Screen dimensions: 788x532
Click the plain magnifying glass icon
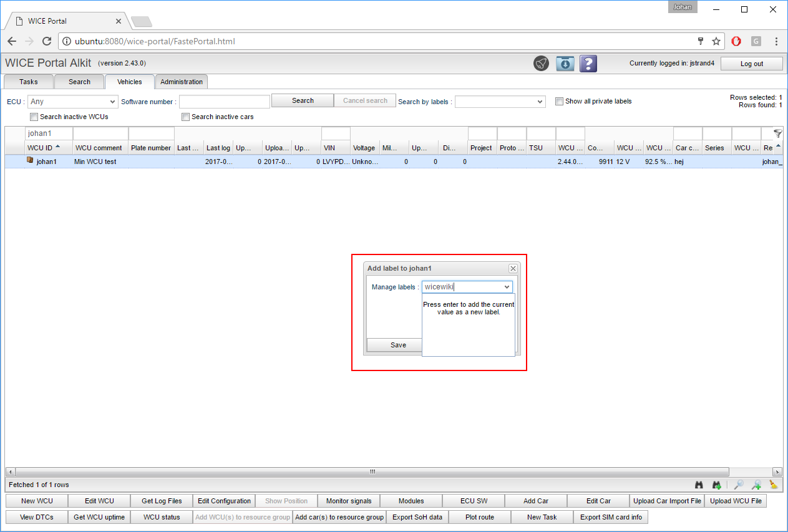tap(738, 485)
